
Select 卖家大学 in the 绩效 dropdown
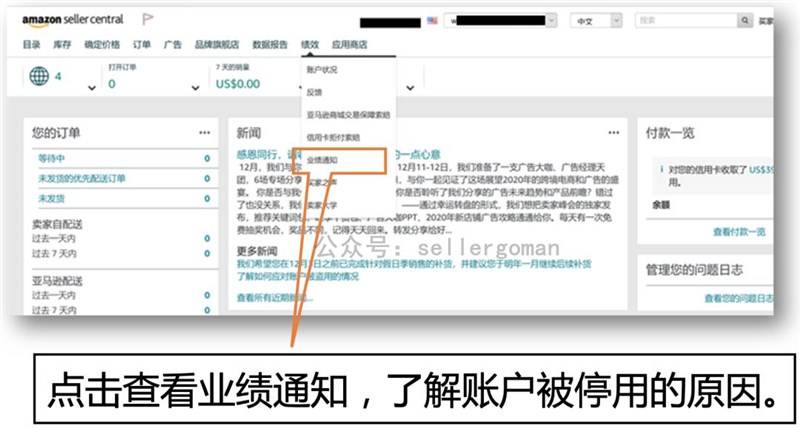[322, 205]
